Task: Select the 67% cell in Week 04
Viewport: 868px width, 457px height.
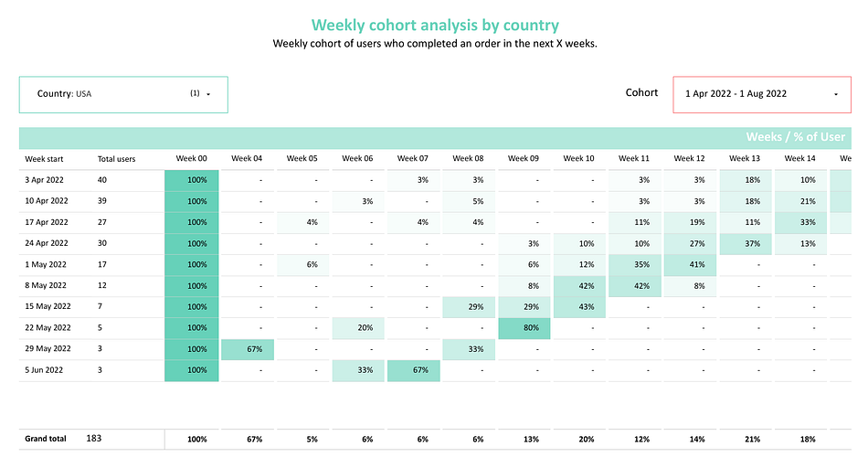Action: click(248, 349)
